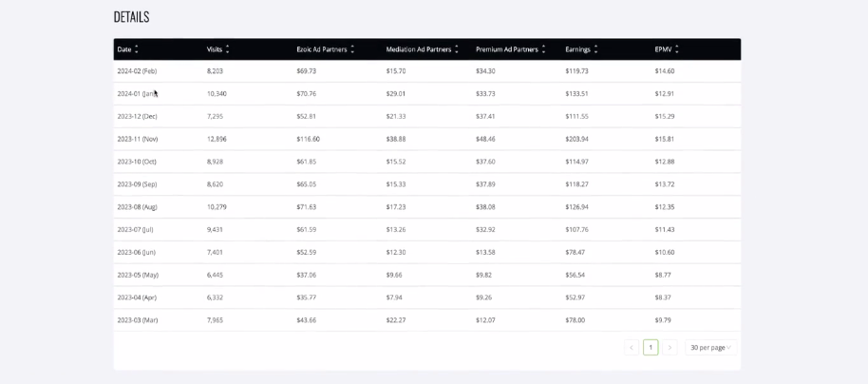Click the Date column header label
868x384 pixels.
(x=124, y=49)
